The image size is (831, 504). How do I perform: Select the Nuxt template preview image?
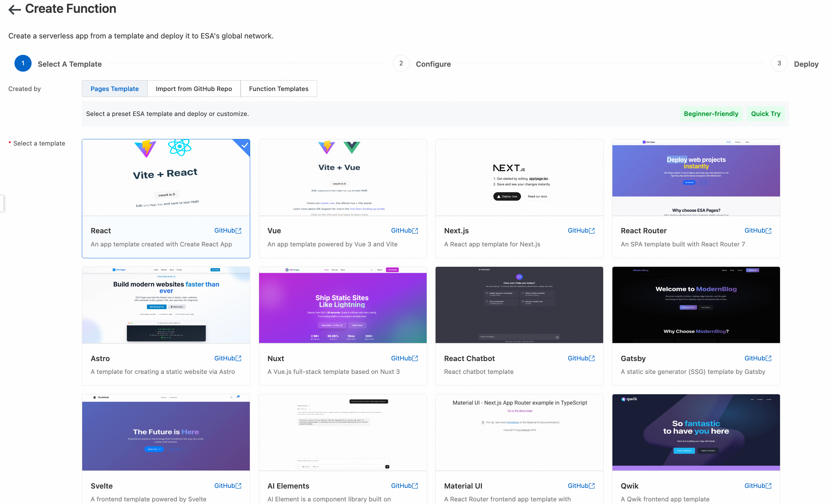click(x=343, y=305)
